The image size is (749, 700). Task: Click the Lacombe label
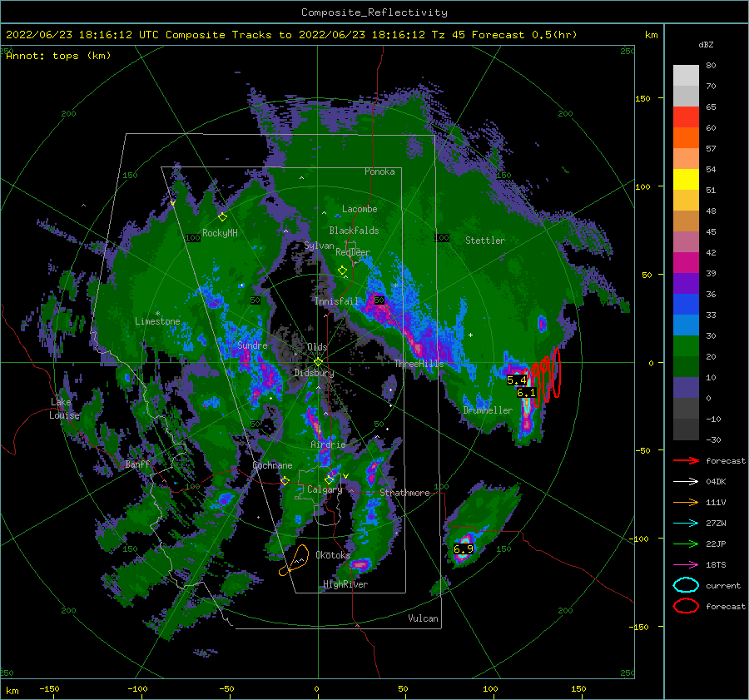360,209
